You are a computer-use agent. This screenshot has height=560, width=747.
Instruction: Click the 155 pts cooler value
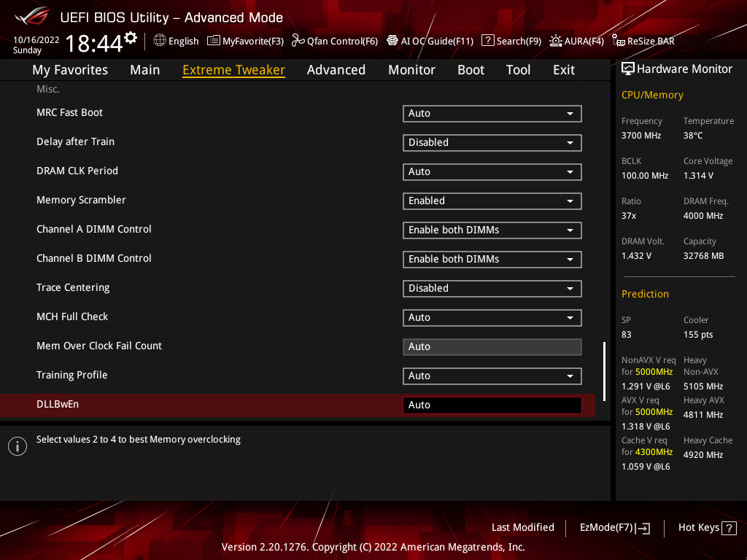point(698,334)
